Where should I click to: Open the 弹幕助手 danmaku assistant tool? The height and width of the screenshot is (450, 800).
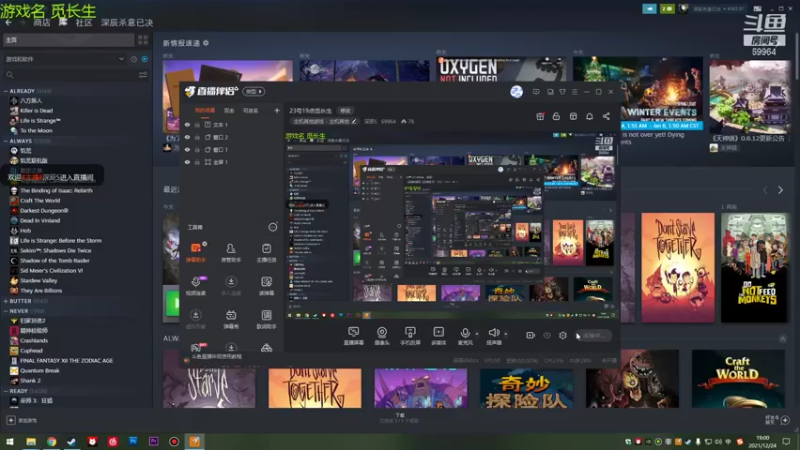196,253
